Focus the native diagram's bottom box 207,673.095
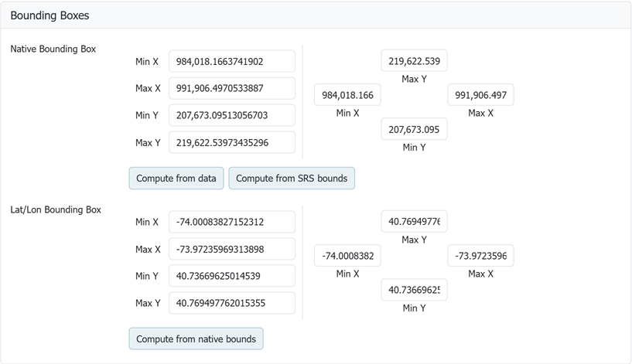 pos(414,129)
